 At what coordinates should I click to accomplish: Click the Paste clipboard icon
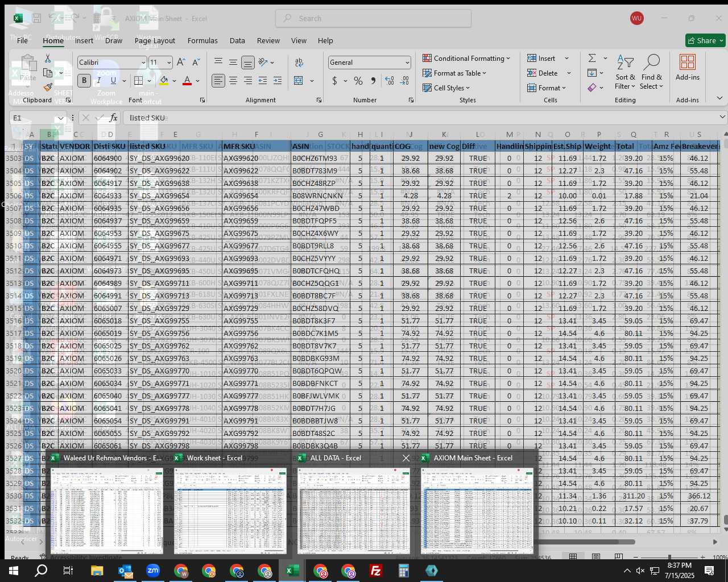coord(28,64)
